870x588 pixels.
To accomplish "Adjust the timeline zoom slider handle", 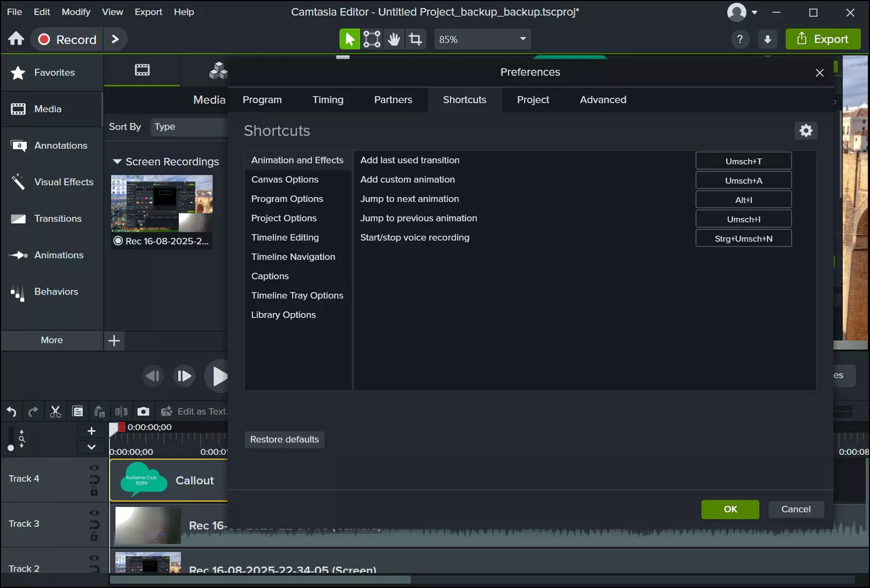I will point(10,448).
